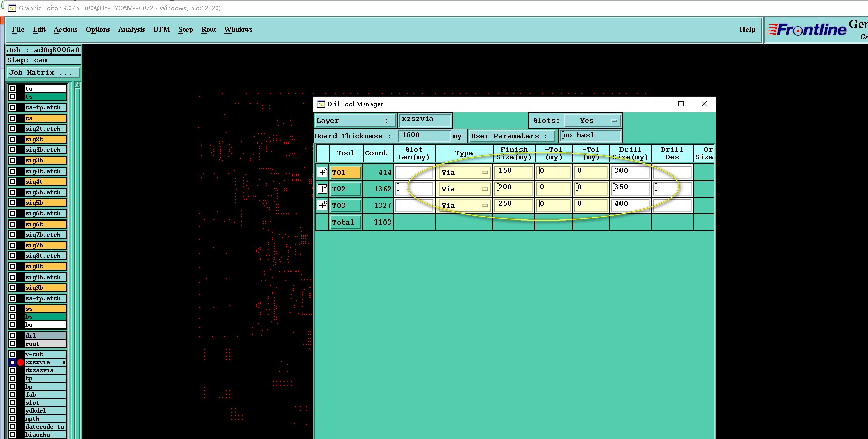Toggle checkbox for layer sig2t
The width and height of the screenshot is (868, 439).
[x=12, y=139]
